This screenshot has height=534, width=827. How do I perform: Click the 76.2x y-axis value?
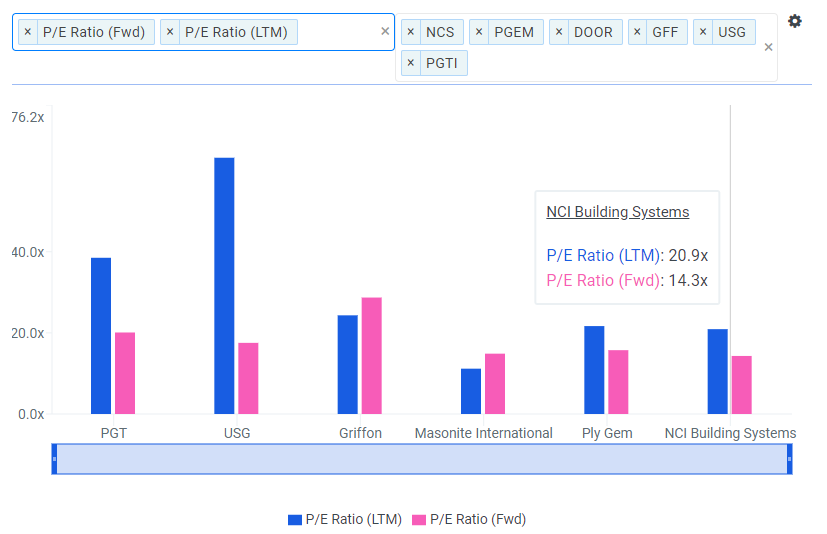27,117
